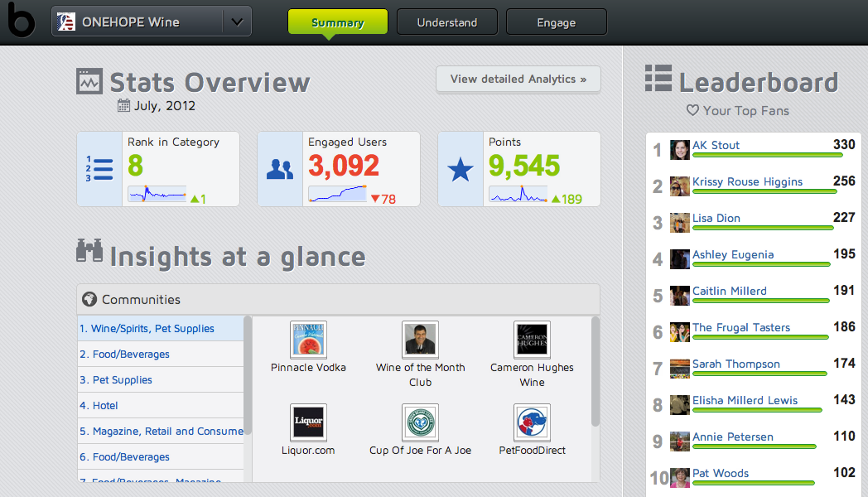Click the Points star icon
Screen dimensions: 868x497
pyautogui.click(x=460, y=169)
